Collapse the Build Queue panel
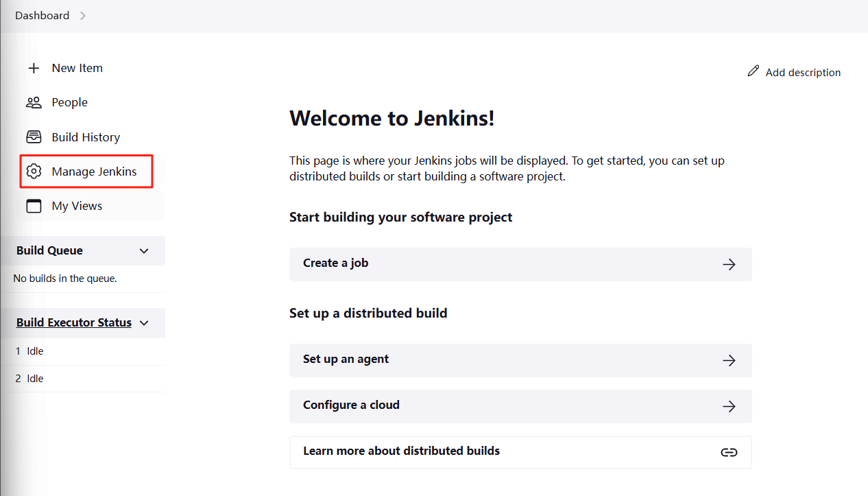This screenshot has height=496, width=868. [144, 251]
